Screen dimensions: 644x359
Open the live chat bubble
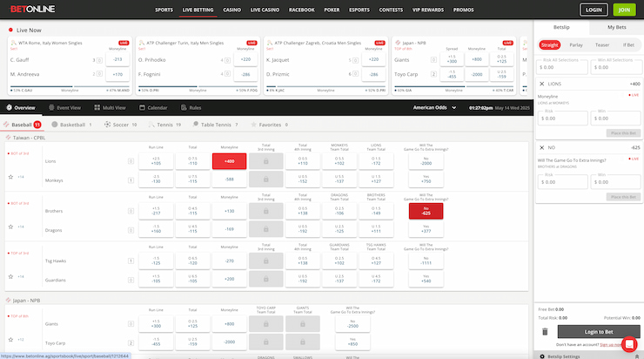point(629,344)
